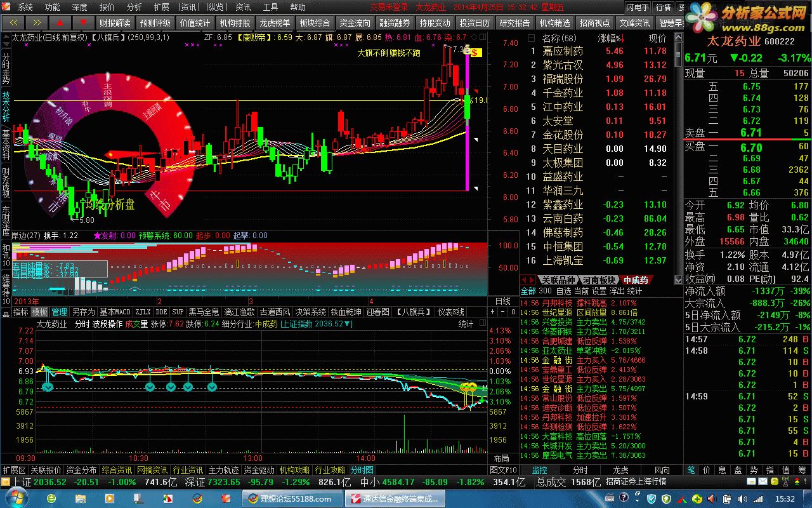
Task: Click the 预测评级 toolbar button
Action: click(155, 23)
